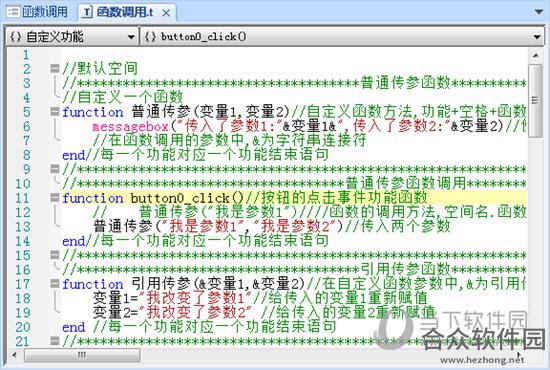This screenshot has height=370, width=550.
Task: Collapse the fold marker at line 21
Action: point(55,341)
